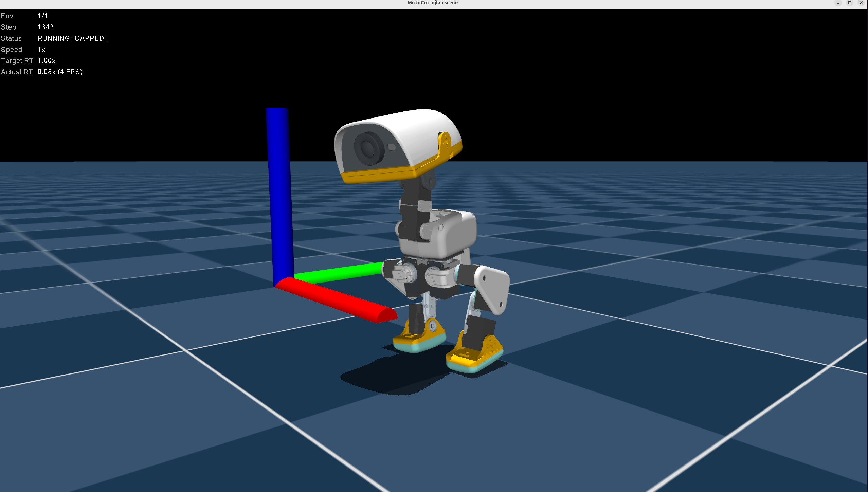Select the robot's rear yellow foot
The height and width of the screenshot is (492, 868).
(419, 335)
